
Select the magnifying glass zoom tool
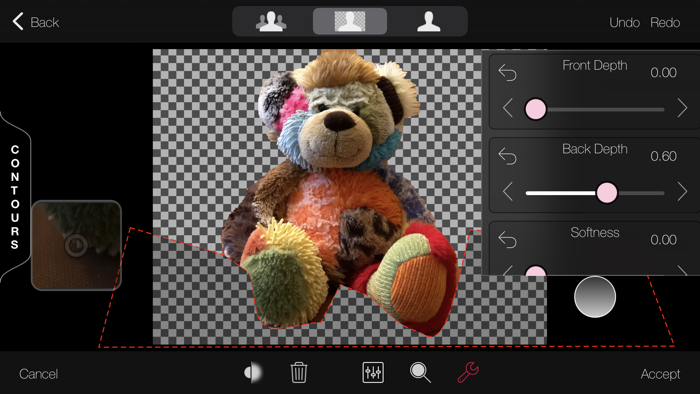[x=420, y=373]
